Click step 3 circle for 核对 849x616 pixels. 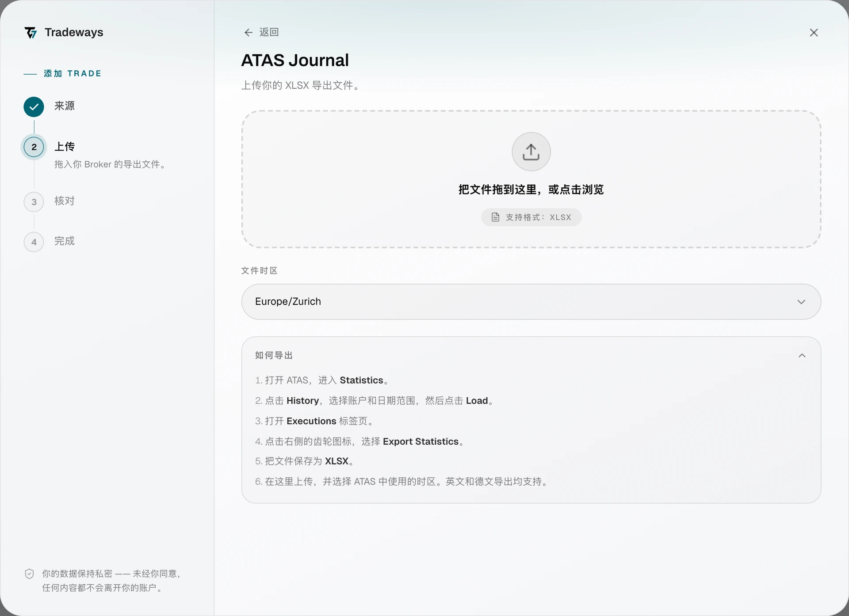coord(34,202)
